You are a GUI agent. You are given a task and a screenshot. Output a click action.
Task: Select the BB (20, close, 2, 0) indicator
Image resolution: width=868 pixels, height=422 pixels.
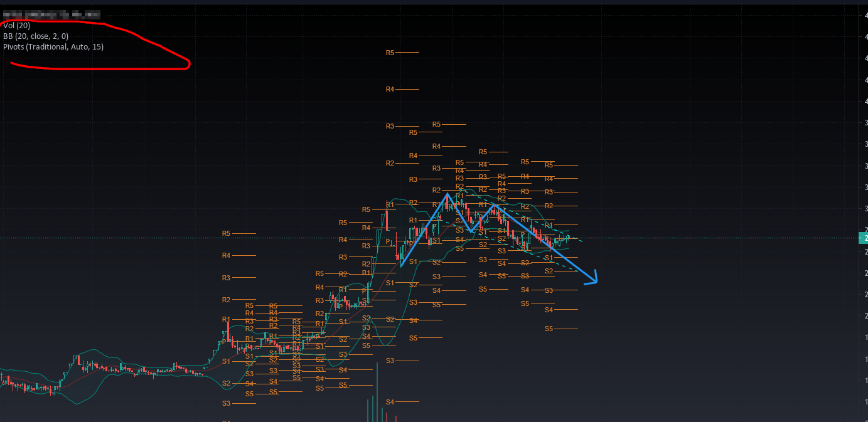[x=36, y=36]
